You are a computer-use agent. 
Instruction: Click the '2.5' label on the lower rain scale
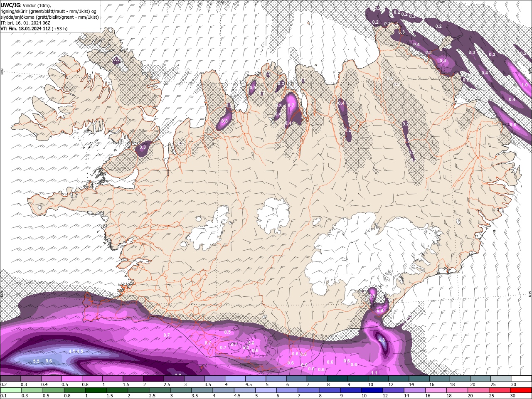pyautogui.click(x=152, y=396)
